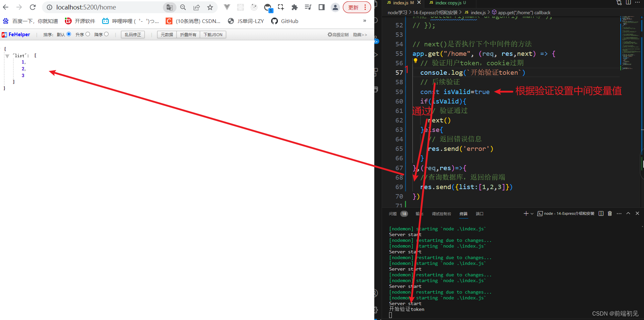Click line number 57 in gutter
644x320 pixels.
[x=399, y=73]
